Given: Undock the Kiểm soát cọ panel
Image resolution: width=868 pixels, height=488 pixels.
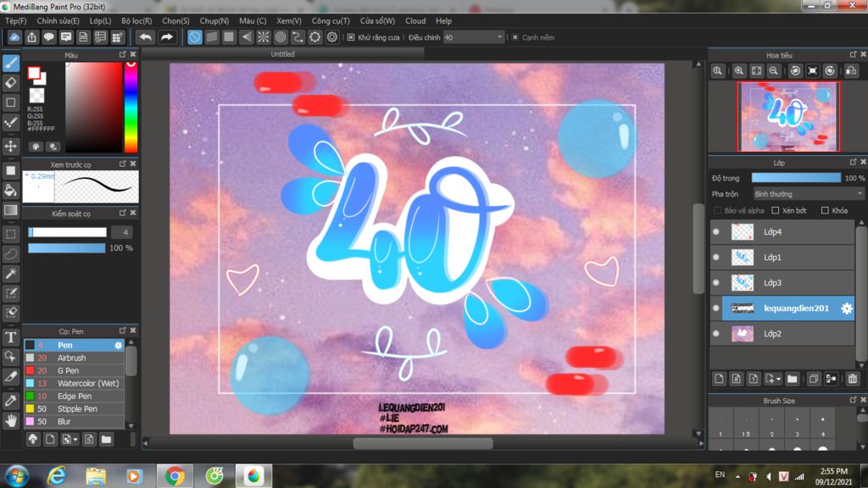Looking at the screenshot, I should point(122,213).
